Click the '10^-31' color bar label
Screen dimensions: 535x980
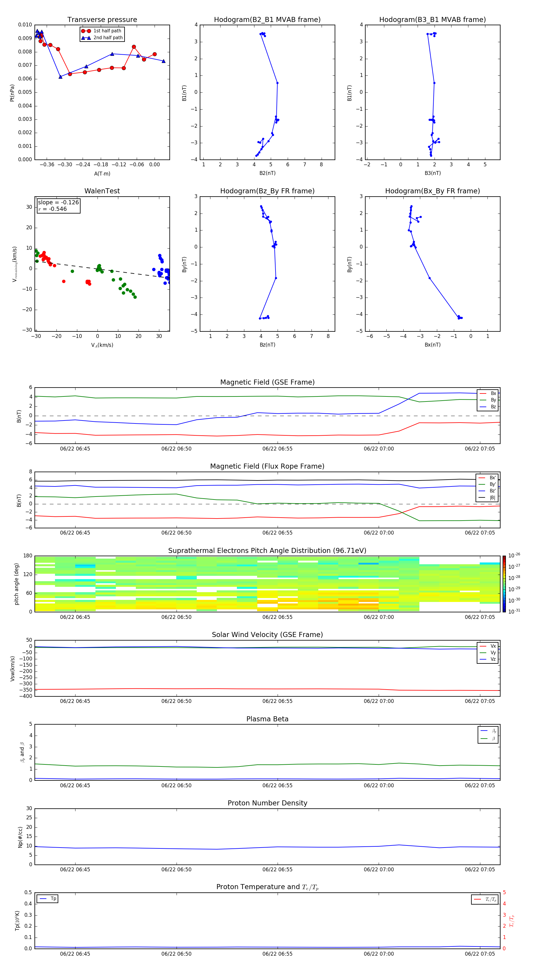(x=514, y=611)
